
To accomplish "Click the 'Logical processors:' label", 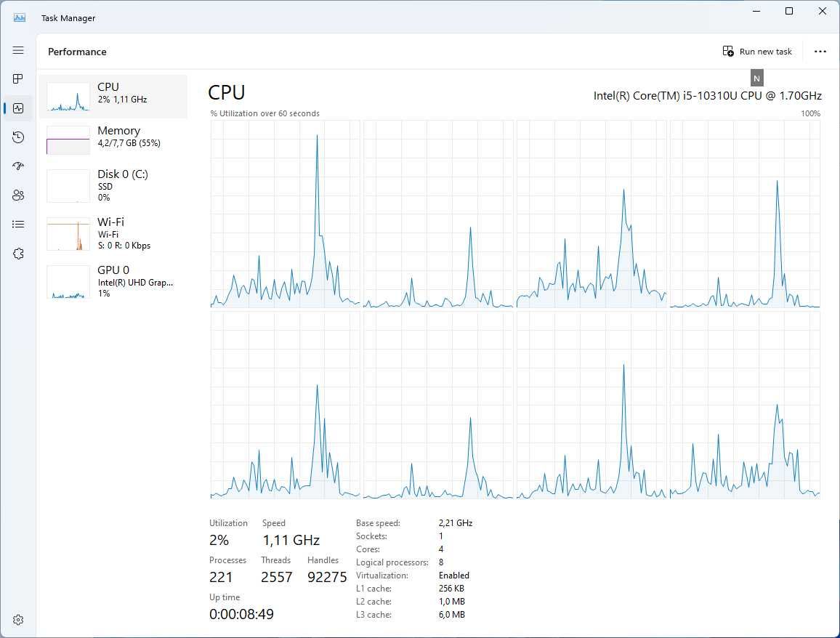I will pyautogui.click(x=392, y=562).
